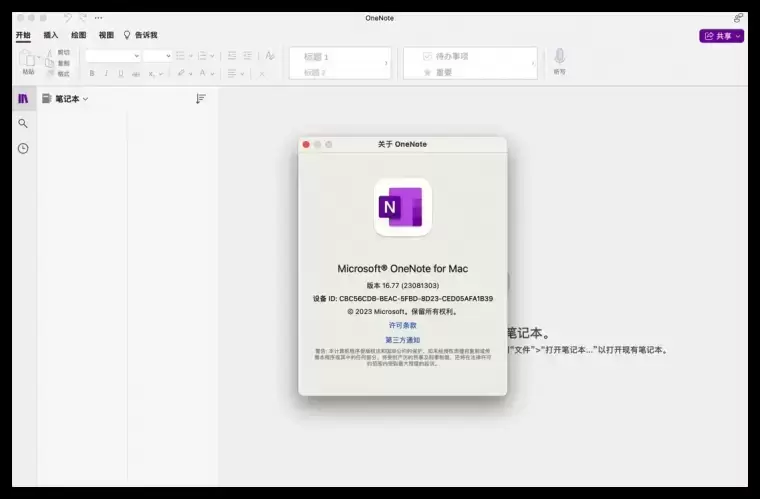760x499 pixels.
Task: Open the font color arrow
Action: pos(212,74)
